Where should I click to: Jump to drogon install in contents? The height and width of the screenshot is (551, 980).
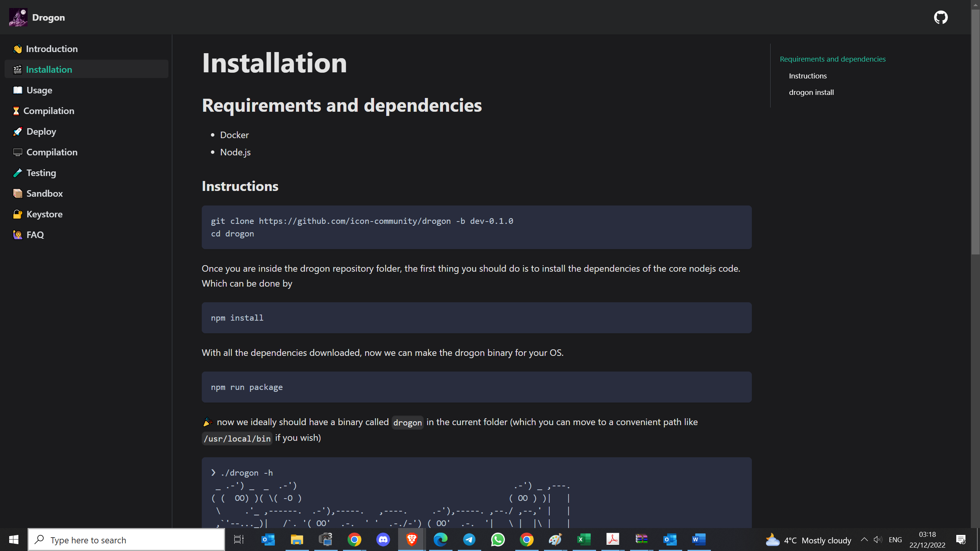tap(811, 92)
